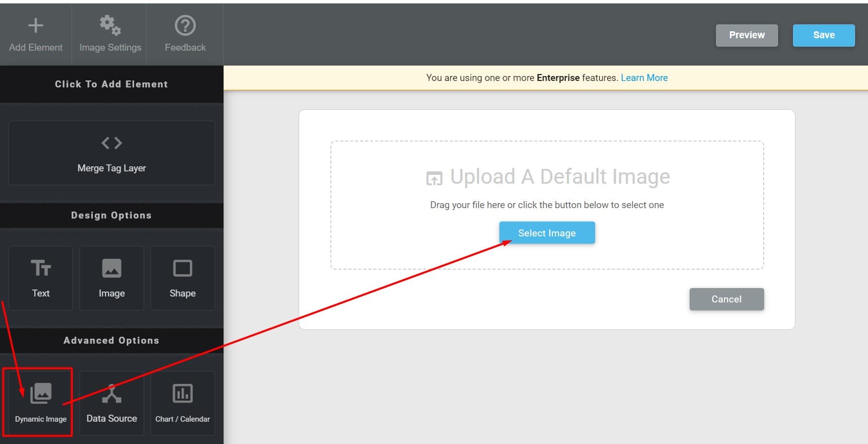Click the Add Element plus icon
The width and height of the screenshot is (868, 444).
click(x=35, y=26)
